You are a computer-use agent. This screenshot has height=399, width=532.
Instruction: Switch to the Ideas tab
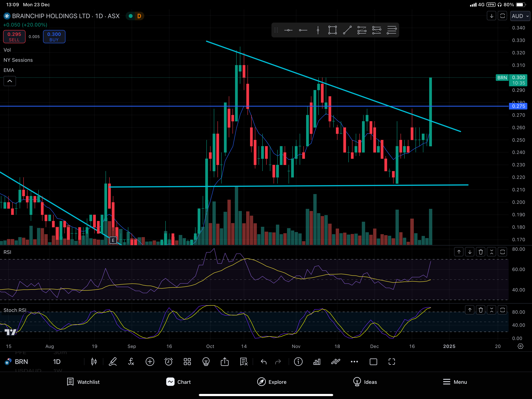click(365, 382)
